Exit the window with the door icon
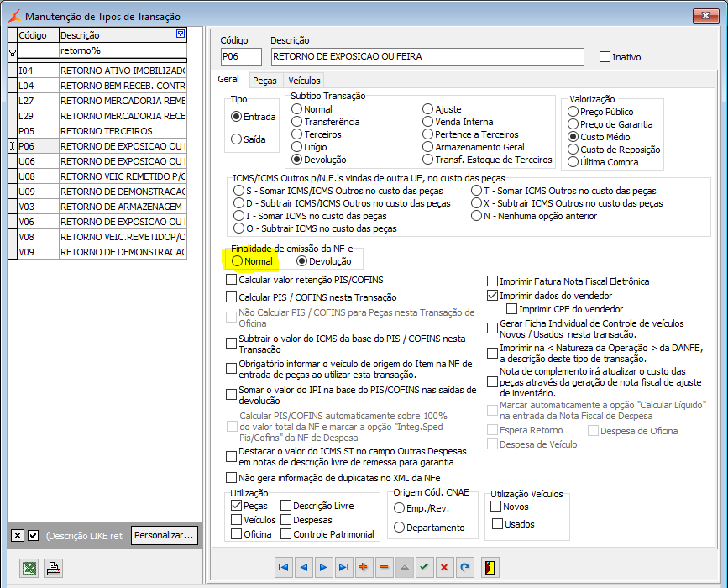The width and height of the screenshot is (728, 588). click(490, 567)
